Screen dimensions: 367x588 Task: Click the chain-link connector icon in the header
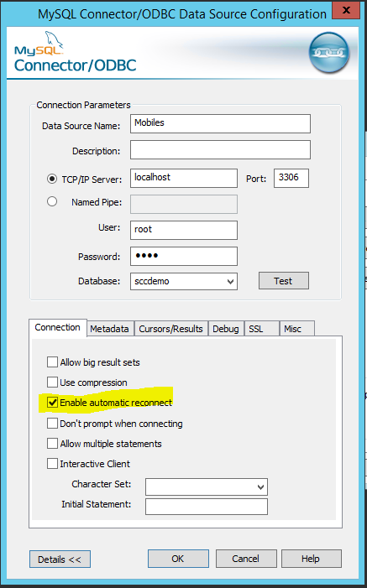click(x=328, y=53)
